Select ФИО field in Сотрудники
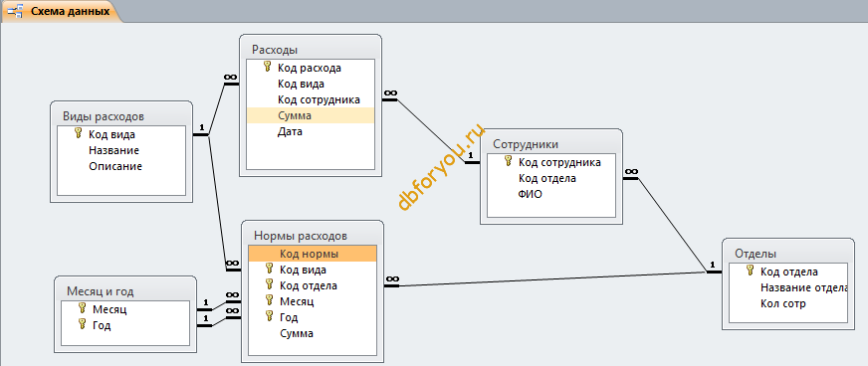Screen dimensions: 868x366 click(551, 195)
